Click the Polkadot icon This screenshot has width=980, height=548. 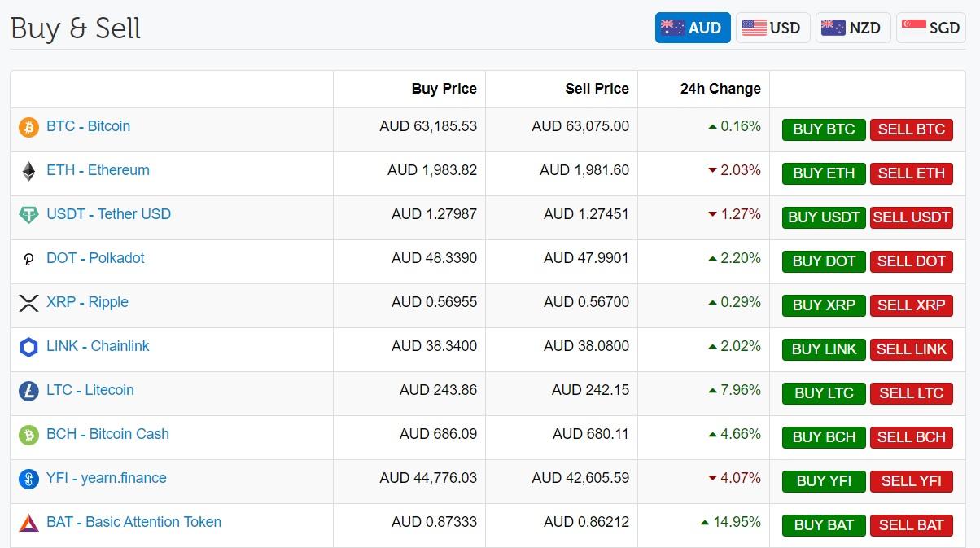[28, 260]
